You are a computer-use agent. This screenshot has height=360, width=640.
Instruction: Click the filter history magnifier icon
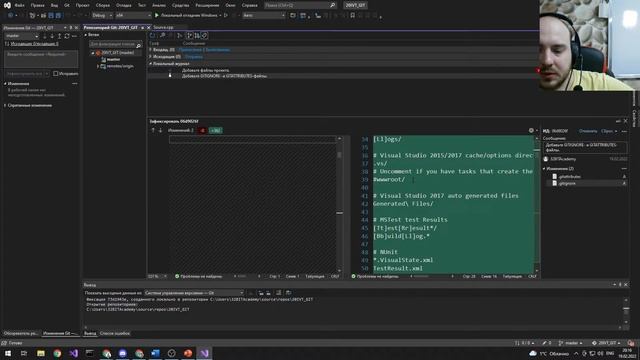tap(162, 36)
